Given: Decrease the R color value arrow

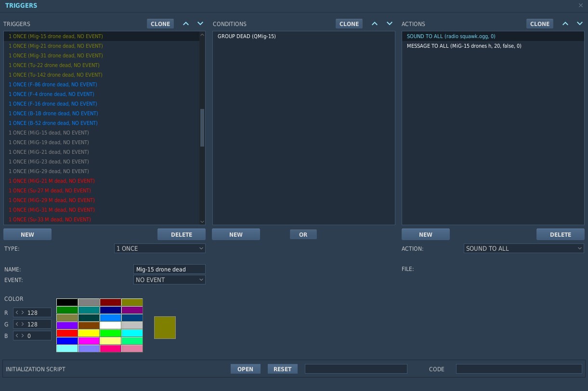Looking at the screenshot, I should (x=17, y=312).
